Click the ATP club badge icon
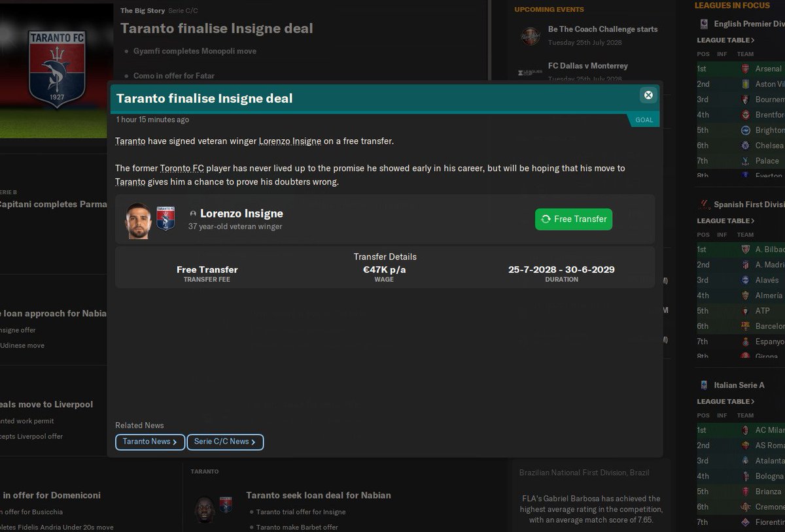 [745, 310]
